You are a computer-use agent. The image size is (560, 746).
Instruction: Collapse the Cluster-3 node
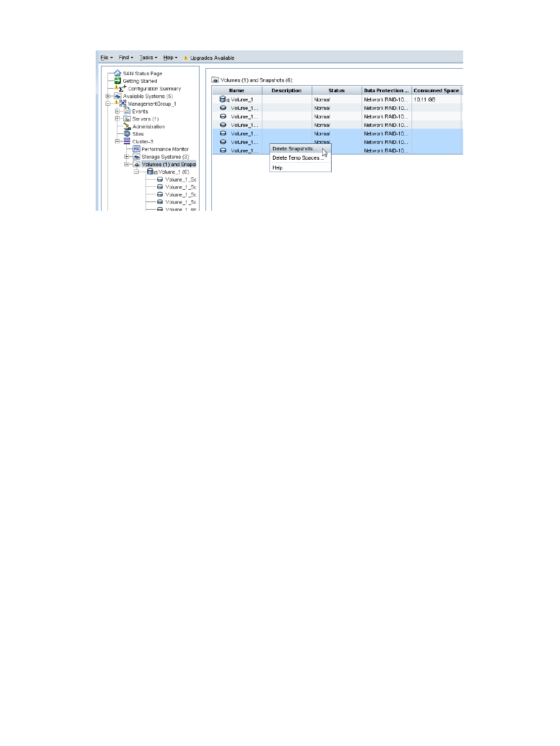(x=117, y=142)
